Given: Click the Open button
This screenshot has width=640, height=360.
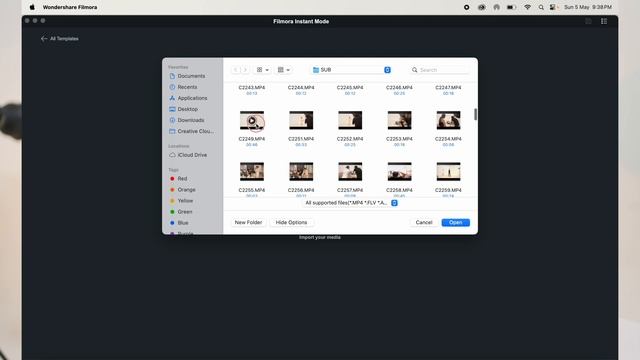Looking at the screenshot, I should click(456, 222).
